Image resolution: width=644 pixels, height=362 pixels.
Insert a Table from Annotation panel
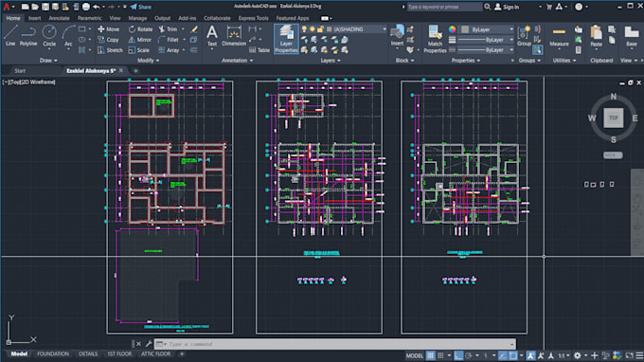(x=259, y=50)
